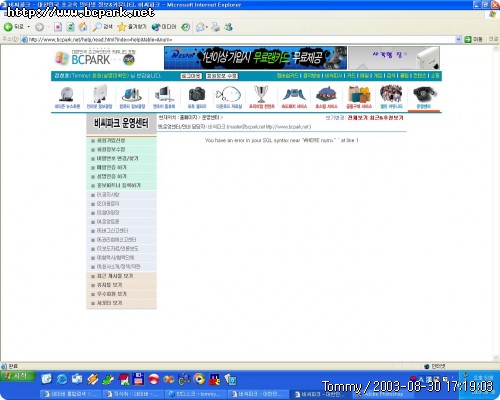Launch Internet Explorer from quick launch
This screenshot has width=500, height=400.
[x=62, y=379]
